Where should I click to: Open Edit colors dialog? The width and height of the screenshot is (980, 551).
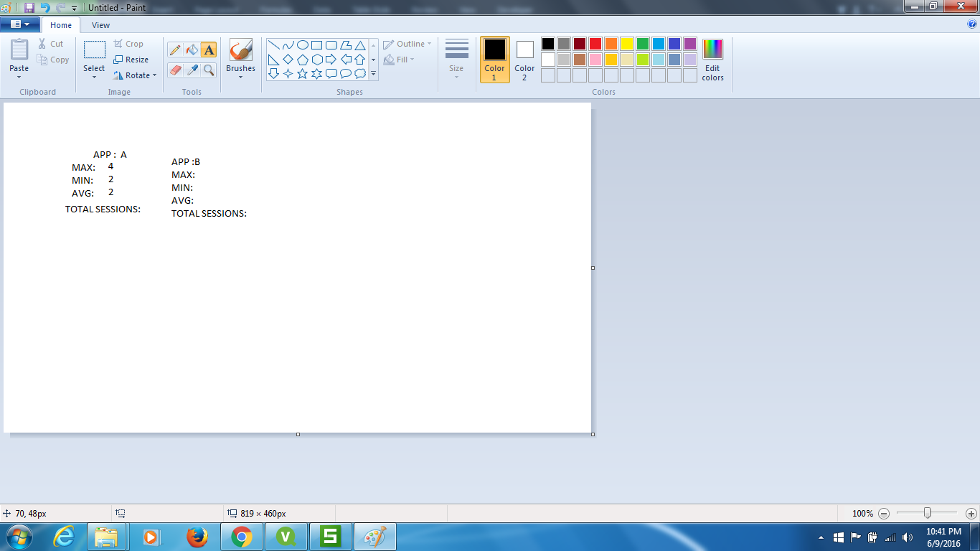[x=712, y=59]
